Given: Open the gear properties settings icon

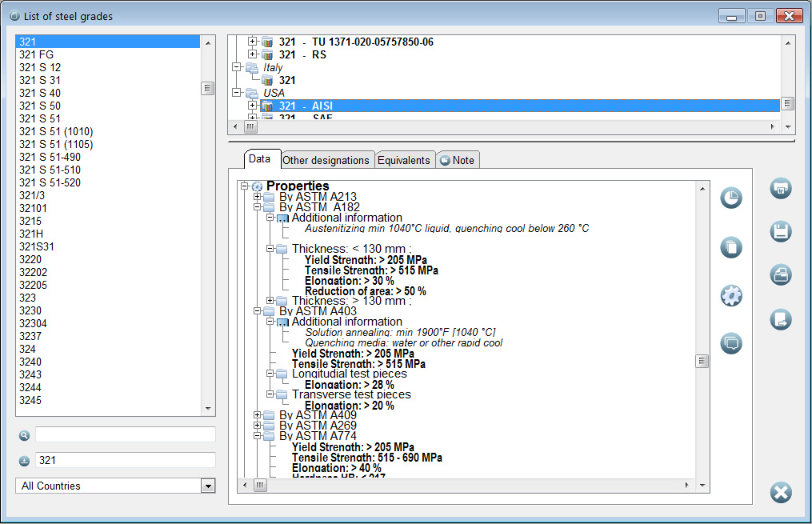Looking at the screenshot, I should pyautogui.click(x=730, y=296).
